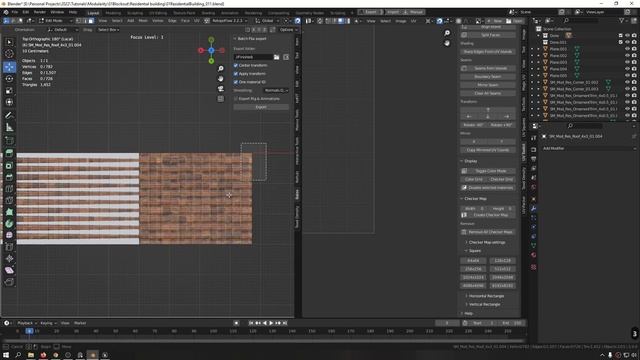Switch to the Layout workspace tab

(93, 13)
